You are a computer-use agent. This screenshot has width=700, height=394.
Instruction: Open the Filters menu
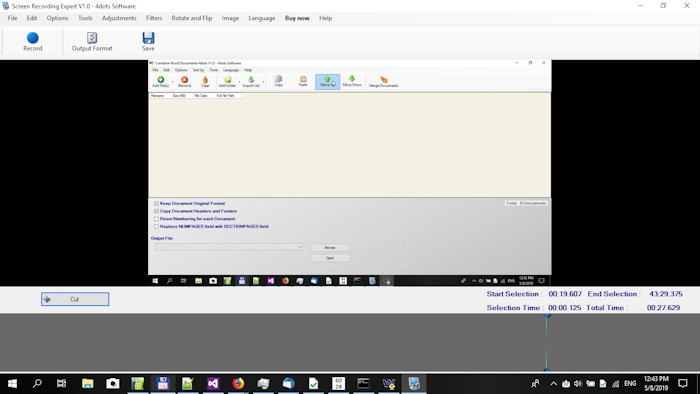(154, 18)
